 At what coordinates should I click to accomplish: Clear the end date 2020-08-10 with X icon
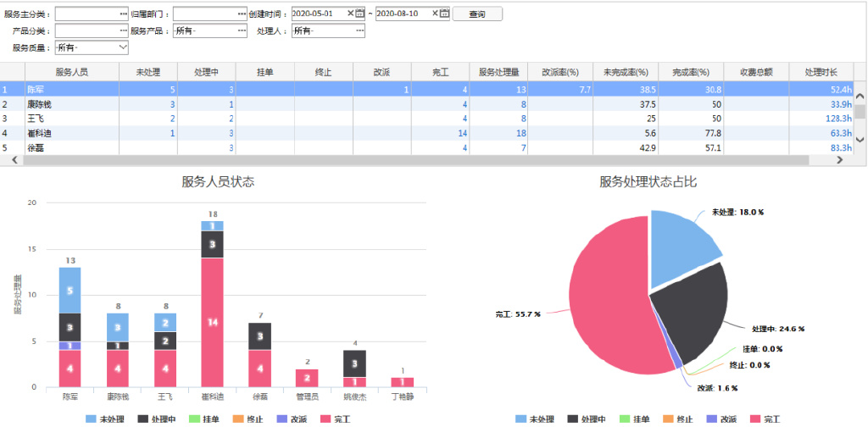[x=435, y=14]
